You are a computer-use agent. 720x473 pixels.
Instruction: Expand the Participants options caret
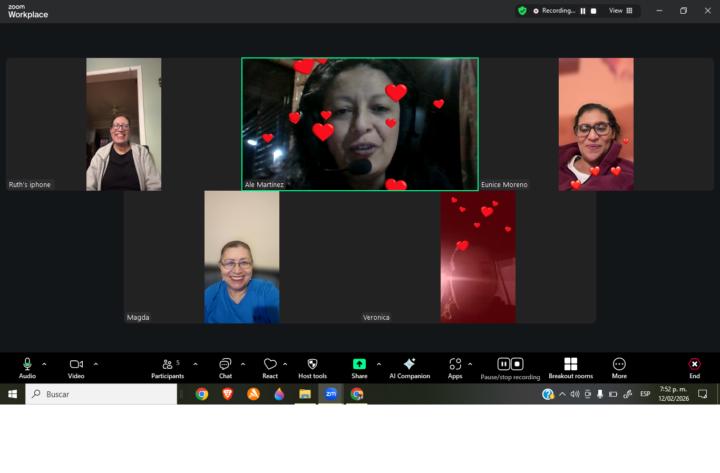(x=195, y=364)
